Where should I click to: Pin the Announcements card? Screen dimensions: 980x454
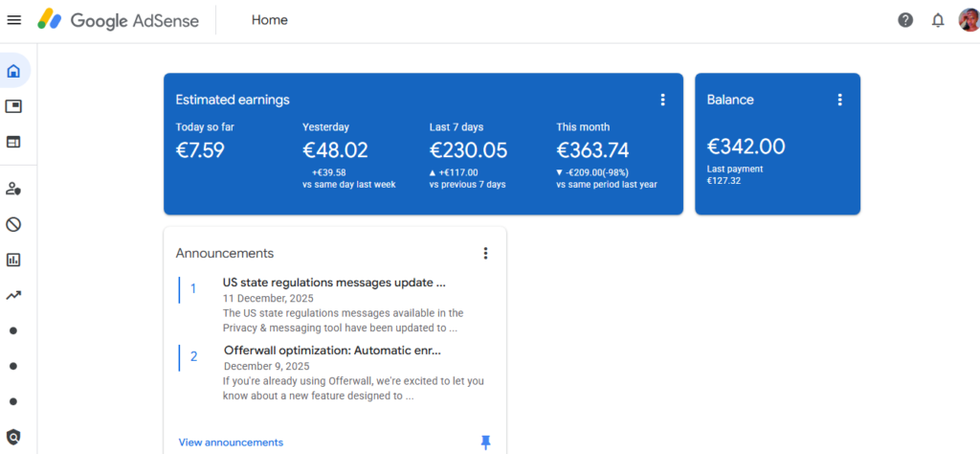[485, 443]
